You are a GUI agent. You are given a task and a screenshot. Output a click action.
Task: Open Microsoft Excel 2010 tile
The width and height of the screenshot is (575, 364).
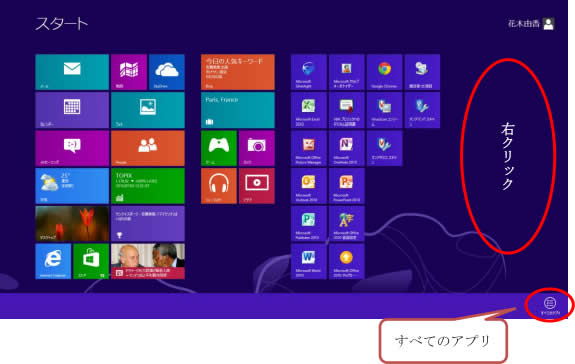point(308,110)
